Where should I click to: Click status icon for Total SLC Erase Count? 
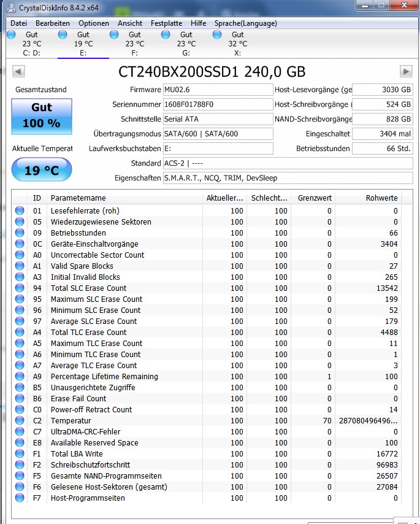[20, 288]
